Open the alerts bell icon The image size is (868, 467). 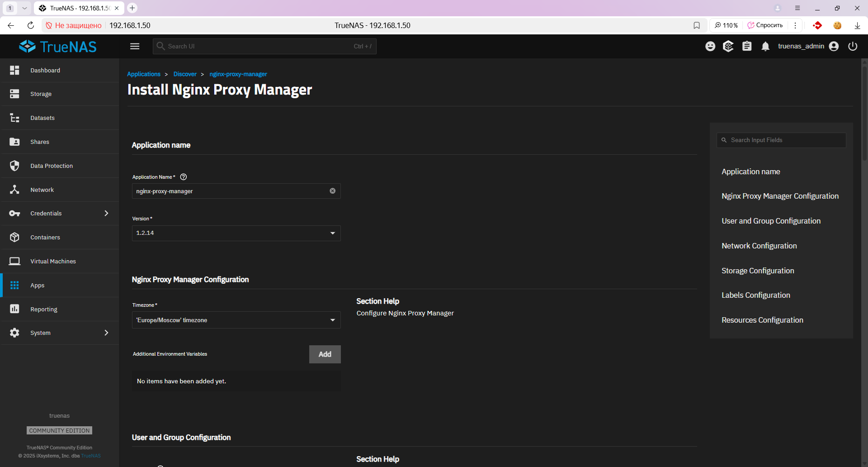[765, 47]
